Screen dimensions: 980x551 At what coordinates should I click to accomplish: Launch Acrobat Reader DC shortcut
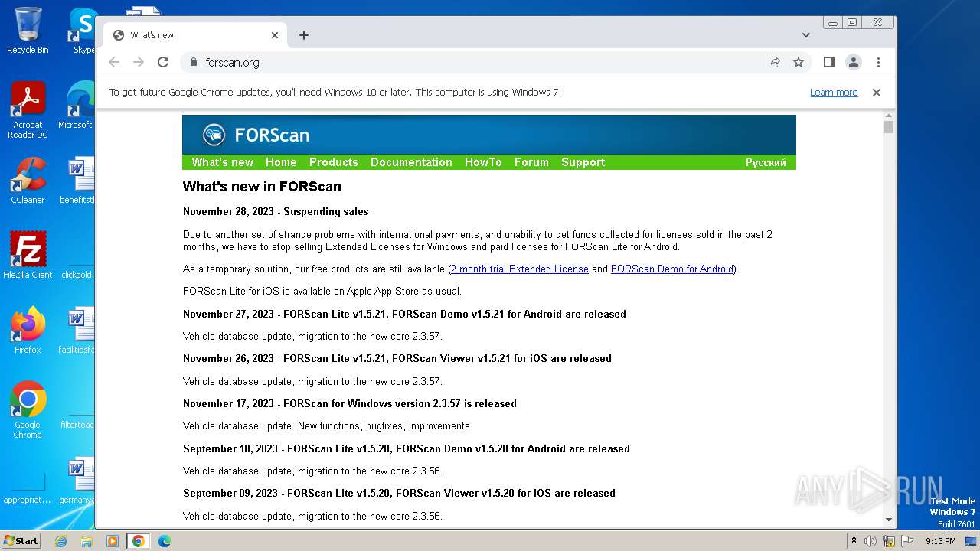28,110
